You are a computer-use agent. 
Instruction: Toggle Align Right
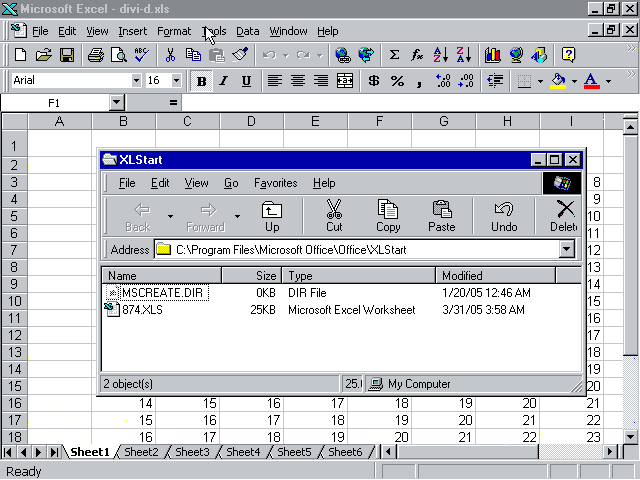321,81
